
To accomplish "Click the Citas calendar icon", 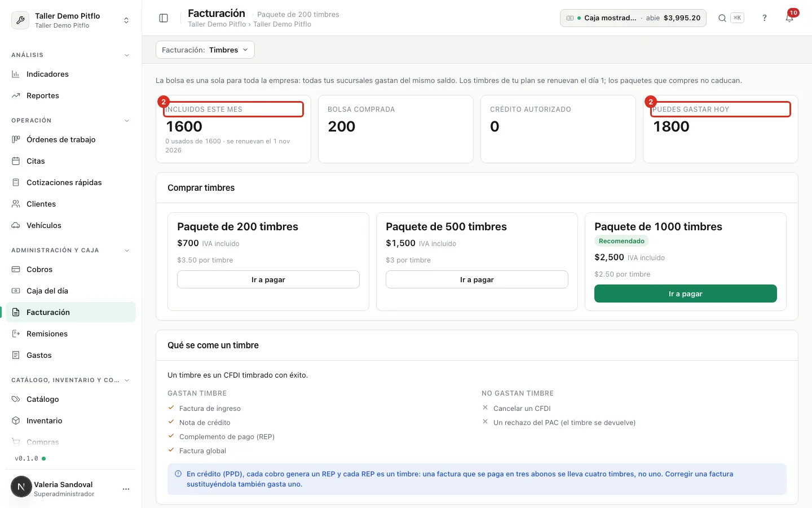I will point(16,161).
